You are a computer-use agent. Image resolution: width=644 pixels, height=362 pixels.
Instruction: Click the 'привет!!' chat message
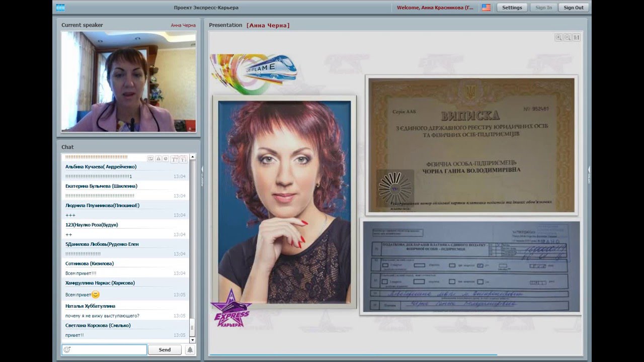[74, 335]
